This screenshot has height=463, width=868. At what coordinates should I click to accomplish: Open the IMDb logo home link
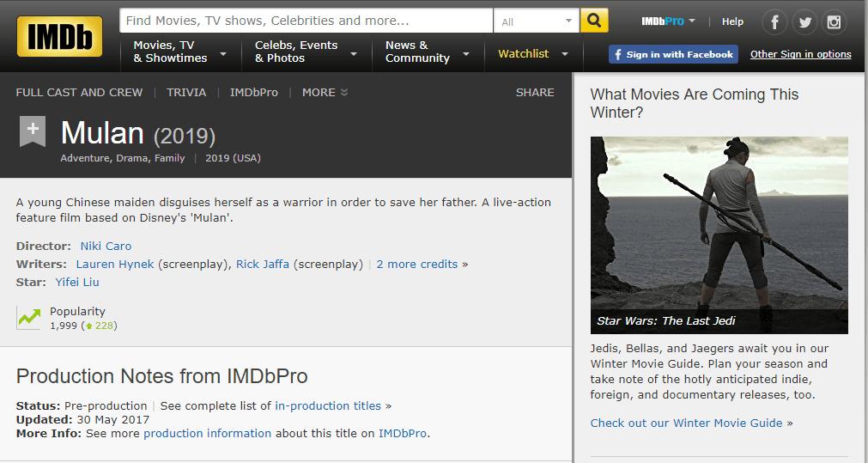pos(60,37)
